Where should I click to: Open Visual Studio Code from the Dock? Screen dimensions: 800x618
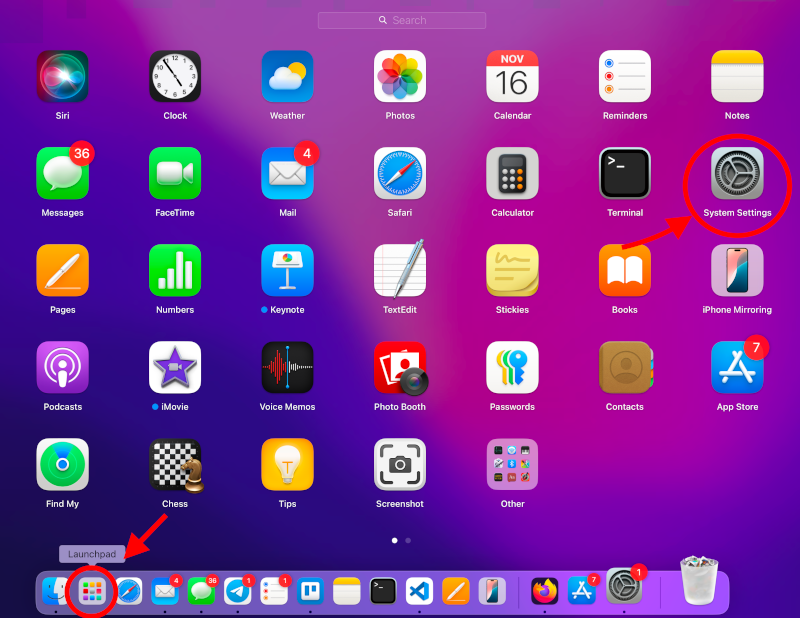(419, 591)
